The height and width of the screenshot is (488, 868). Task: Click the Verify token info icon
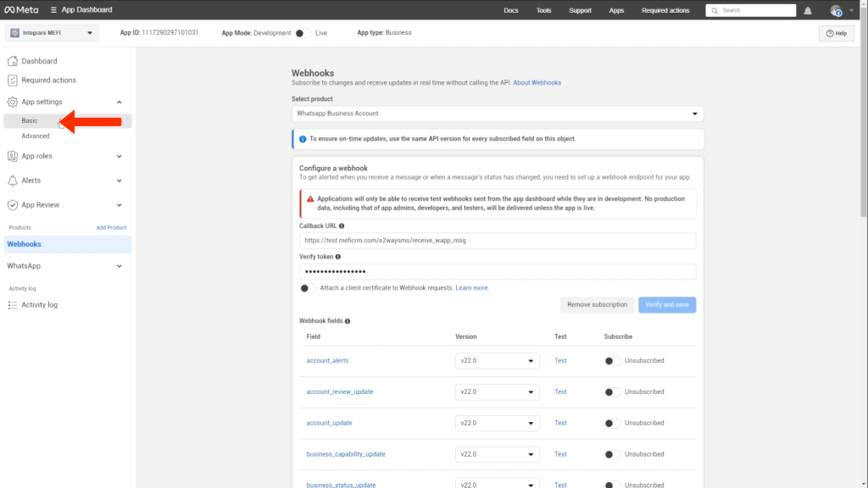[x=337, y=257]
